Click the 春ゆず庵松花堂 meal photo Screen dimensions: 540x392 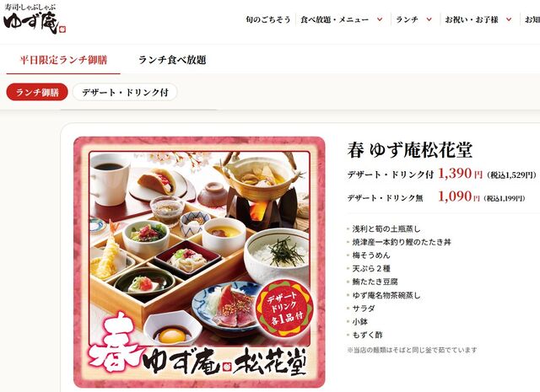[199, 262]
